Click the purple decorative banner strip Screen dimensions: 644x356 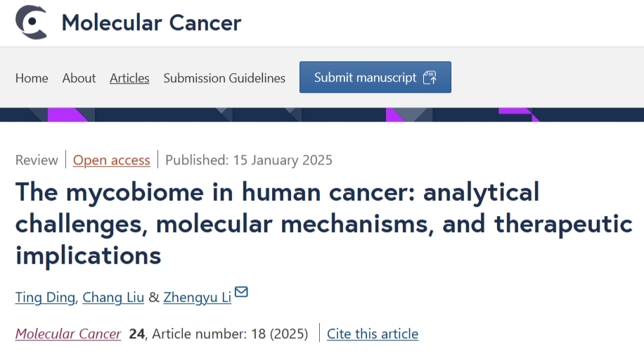322,115
